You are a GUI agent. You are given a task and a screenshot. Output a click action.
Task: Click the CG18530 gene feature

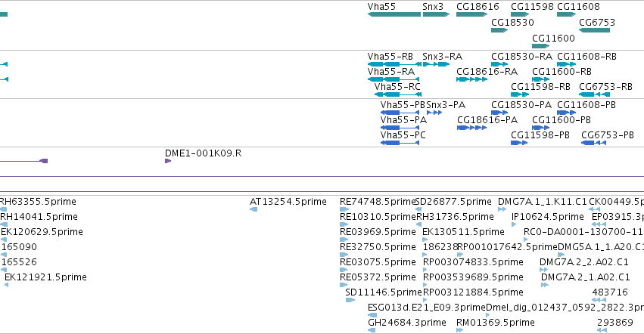coord(499,30)
